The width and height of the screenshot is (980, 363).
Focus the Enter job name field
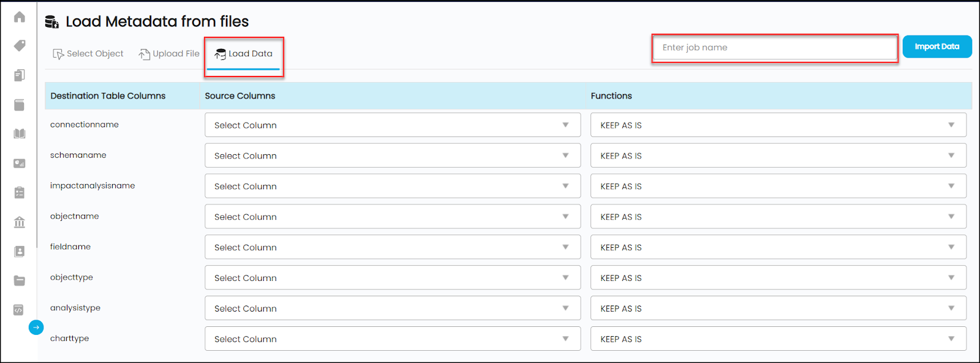tap(775, 48)
